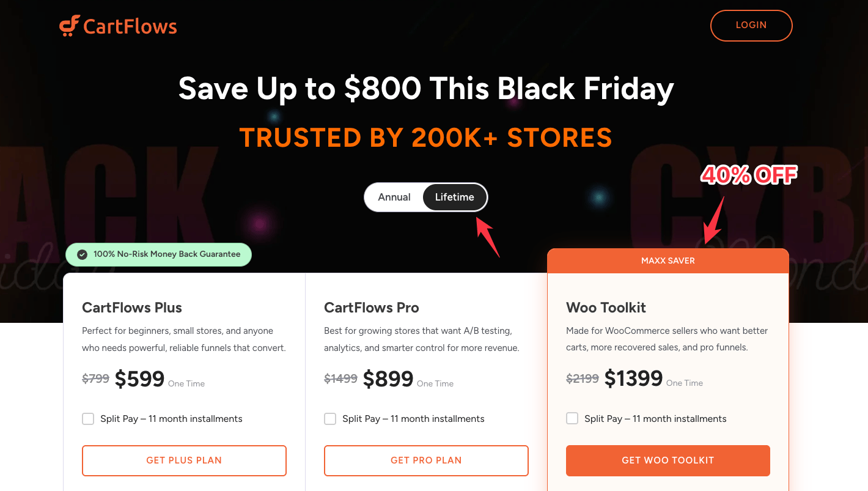Click the 40% OFF promotional text
868x491 pixels.
point(748,175)
